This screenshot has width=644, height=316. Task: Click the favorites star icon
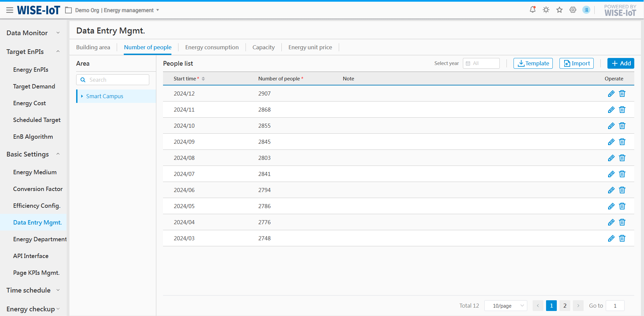[x=559, y=10]
